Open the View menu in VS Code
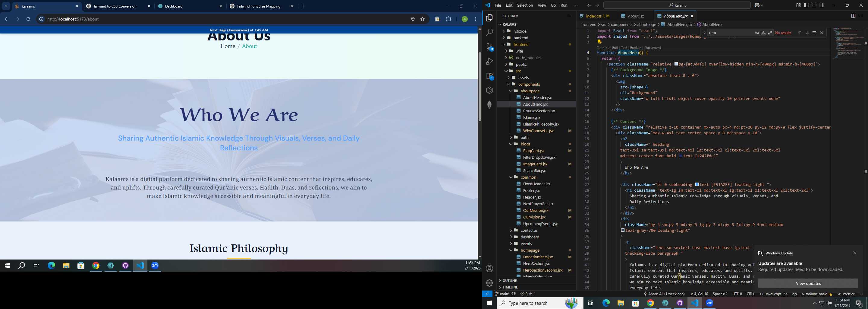 pos(542,5)
